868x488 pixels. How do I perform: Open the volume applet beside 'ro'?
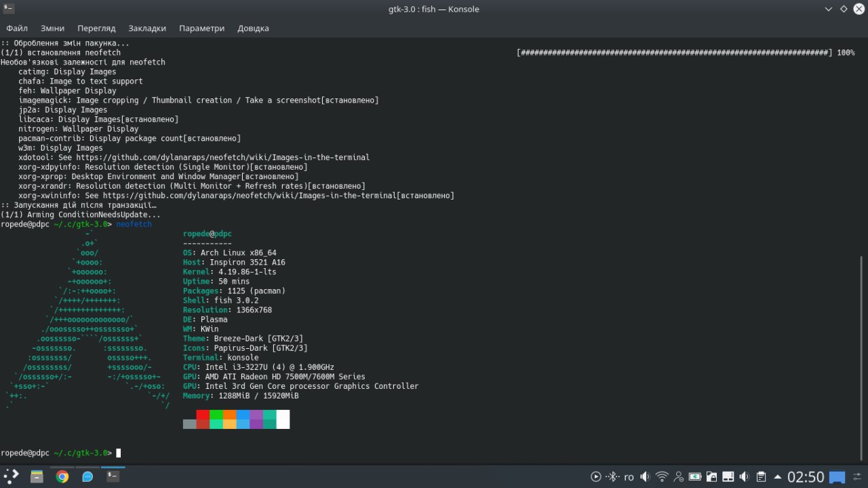tap(645, 477)
